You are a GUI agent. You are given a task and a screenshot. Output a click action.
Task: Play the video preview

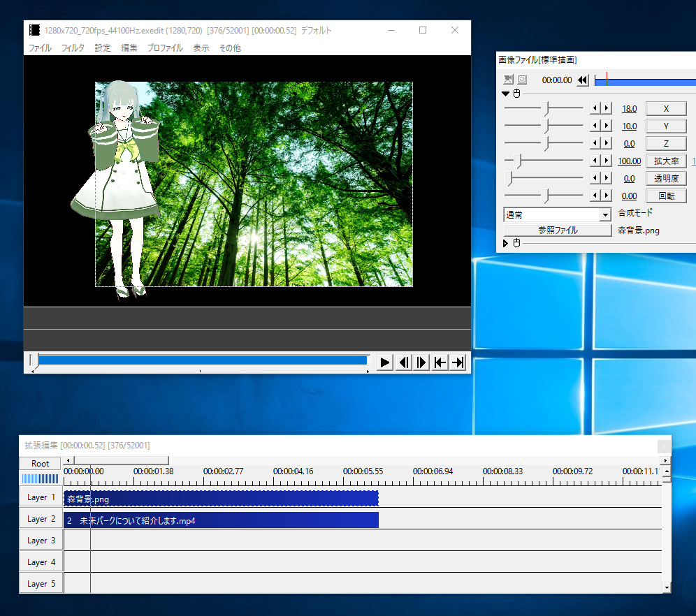point(385,362)
